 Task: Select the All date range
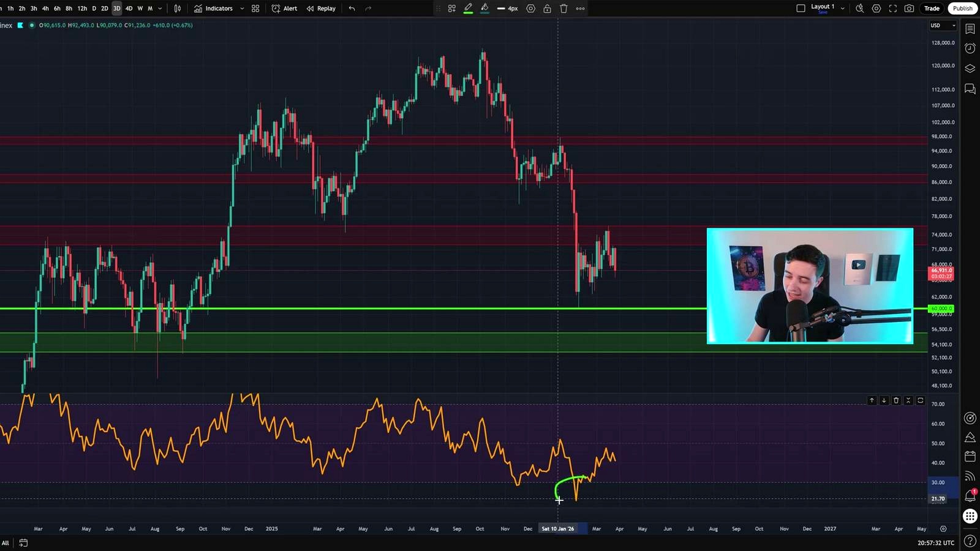tap(5, 543)
